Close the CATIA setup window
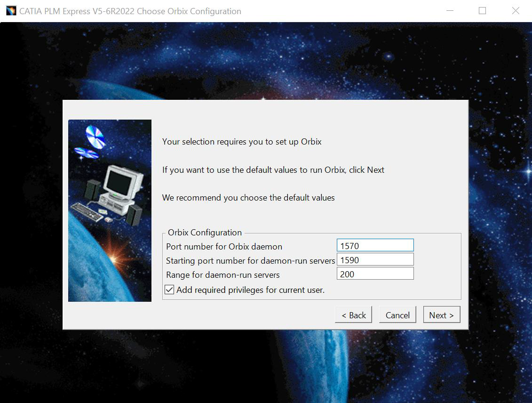The image size is (532, 403). 516,11
